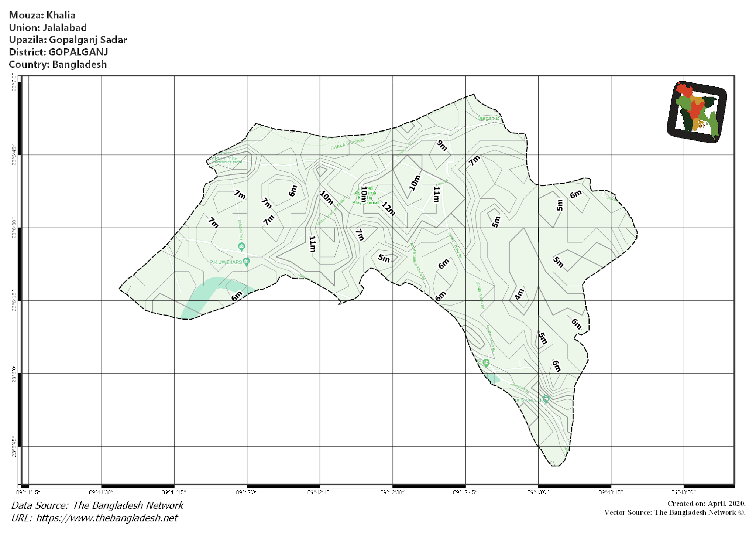Viewport: 756px width, 535px height.
Task: Click the Bangladesh inset locator map
Action: (699, 109)
